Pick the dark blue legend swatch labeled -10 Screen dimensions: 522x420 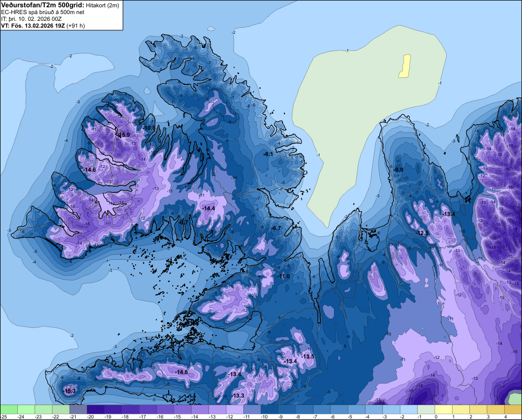(x=270, y=409)
